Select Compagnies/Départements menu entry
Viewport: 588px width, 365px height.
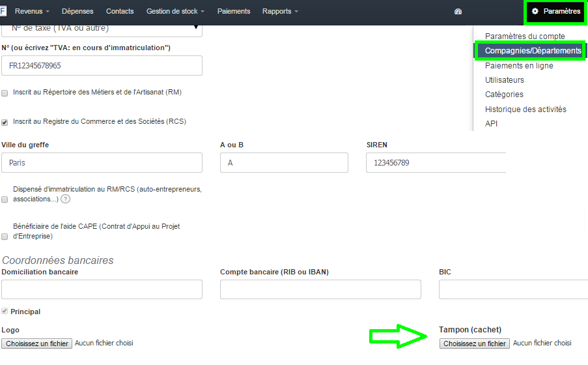tap(533, 51)
